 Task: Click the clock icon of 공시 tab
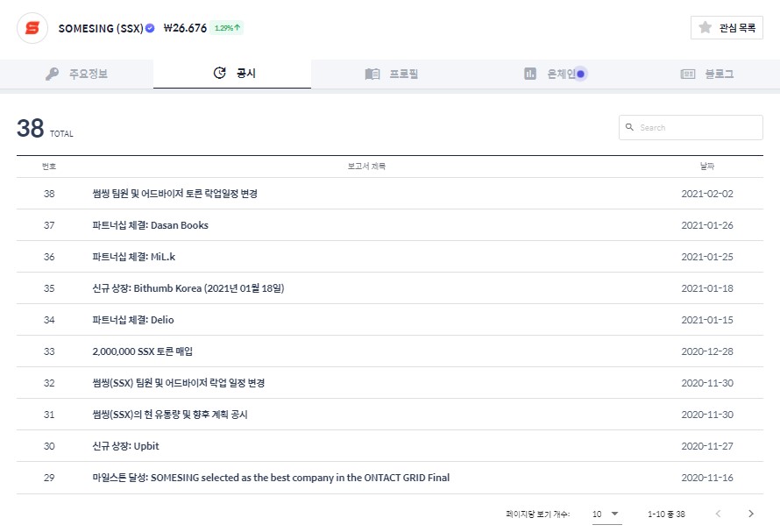click(x=219, y=73)
